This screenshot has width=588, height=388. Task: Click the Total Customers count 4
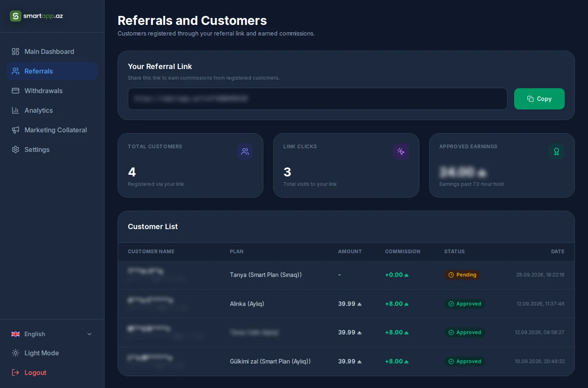tap(132, 172)
